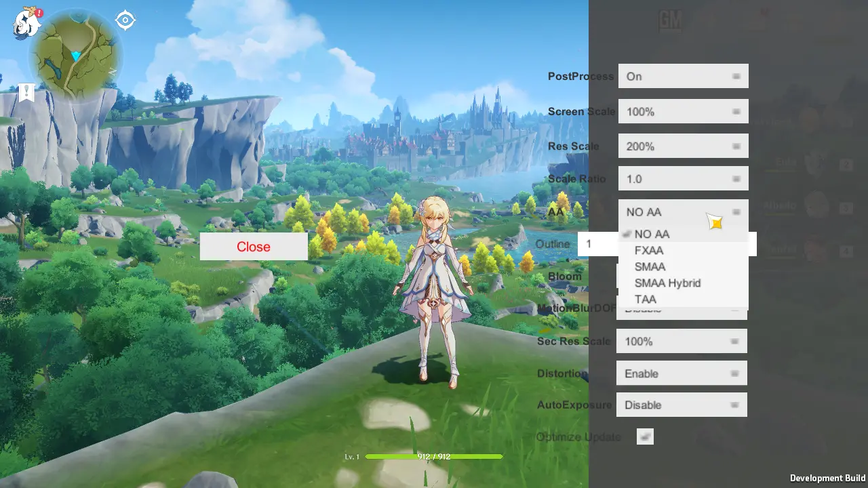Open the Screen Scale dropdown

[x=684, y=111]
